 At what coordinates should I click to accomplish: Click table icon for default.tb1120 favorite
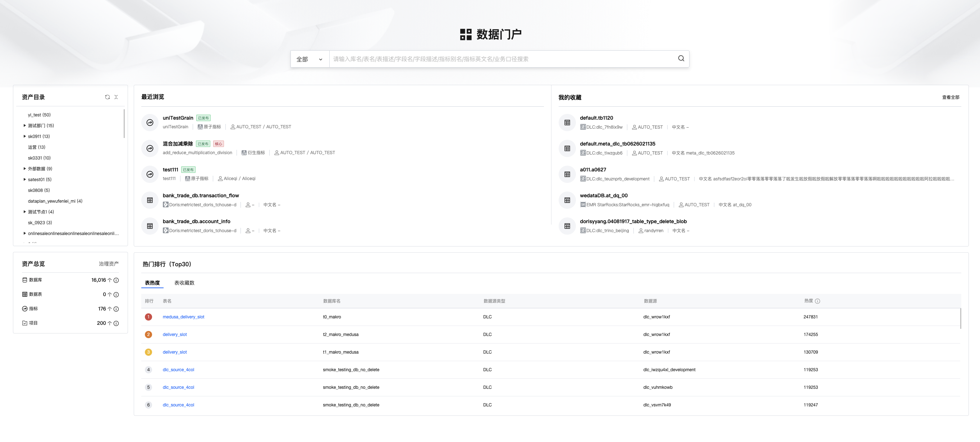pyautogui.click(x=567, y=123)
